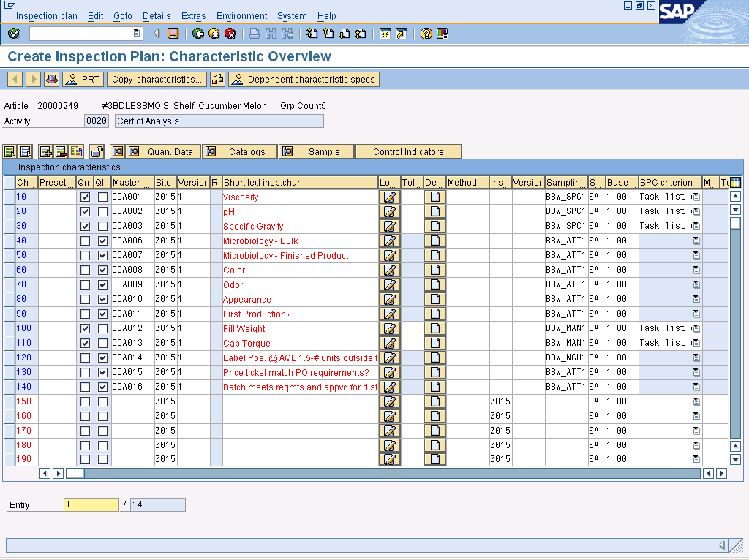Click the Generate shortcut icon

pos(402,34)
